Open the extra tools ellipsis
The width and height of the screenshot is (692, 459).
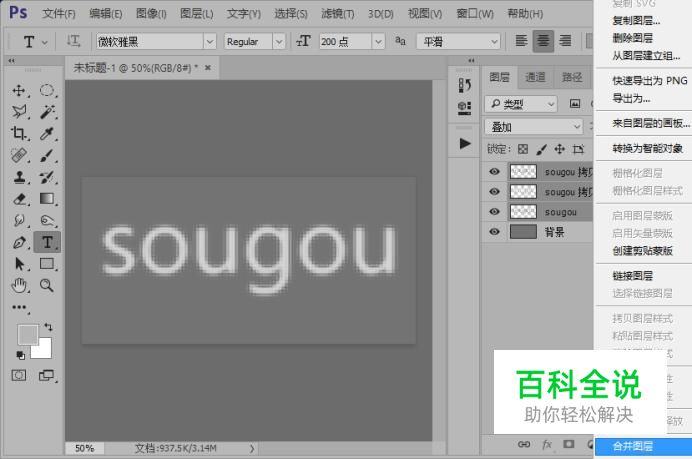[19, 307]
